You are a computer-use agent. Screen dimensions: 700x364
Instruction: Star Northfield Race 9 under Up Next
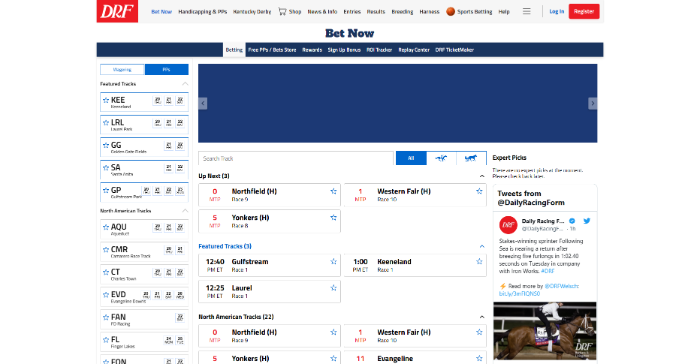click(x=333, y=191)
